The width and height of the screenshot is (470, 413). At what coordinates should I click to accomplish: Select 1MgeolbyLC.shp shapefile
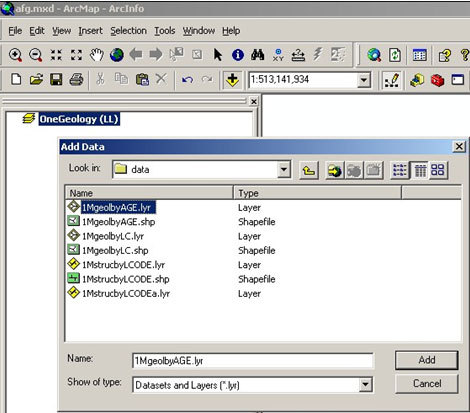(115, 251)
